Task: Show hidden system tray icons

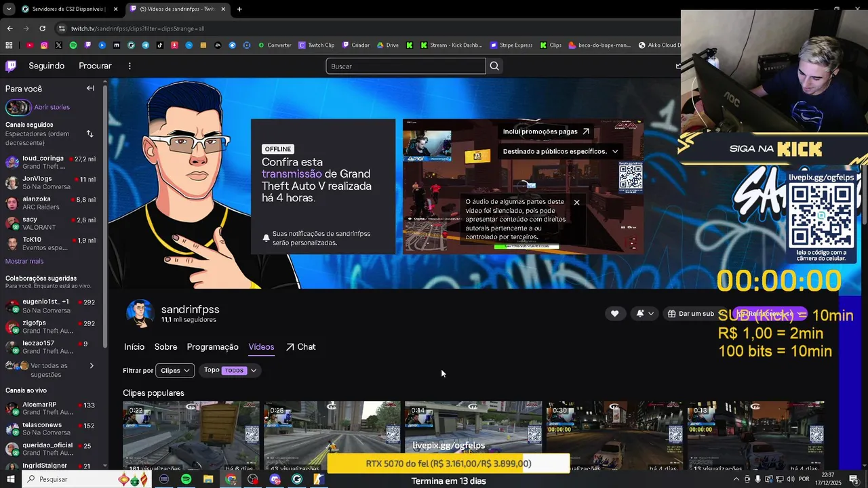Action: (x=736, y=479)
